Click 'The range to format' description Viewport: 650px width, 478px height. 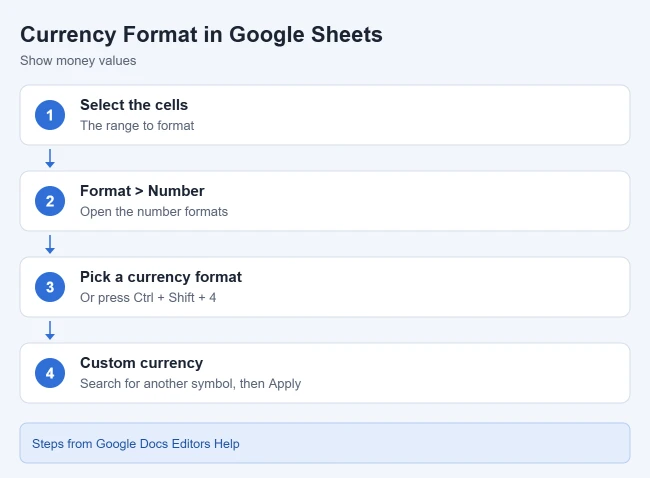click(x=137, y=126)
